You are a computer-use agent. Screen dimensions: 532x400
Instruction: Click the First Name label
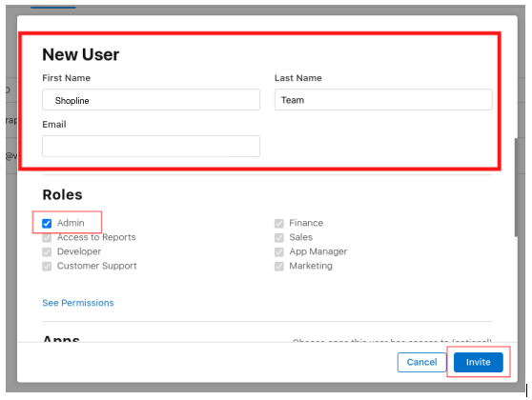coord(67,78)
